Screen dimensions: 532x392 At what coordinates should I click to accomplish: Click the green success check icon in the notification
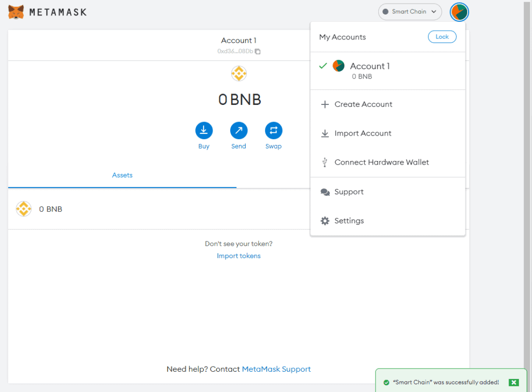pyautogui.click(x=386, y=383)
